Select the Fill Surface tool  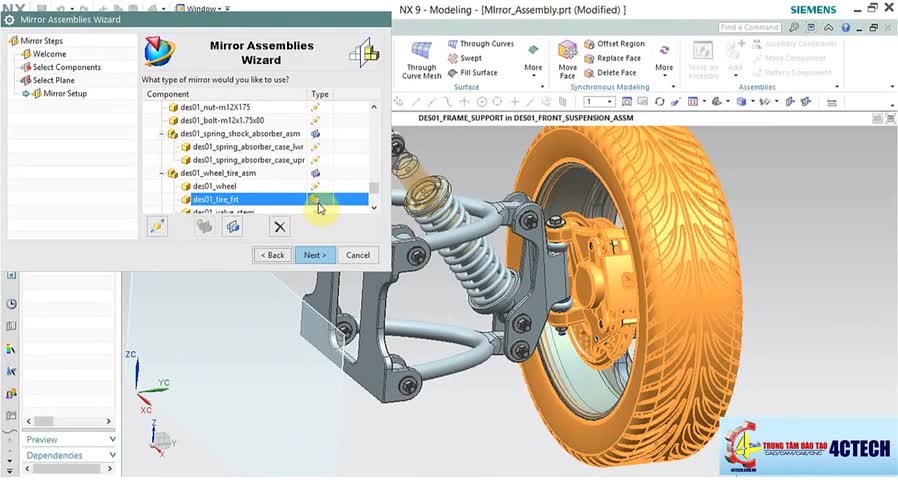tap(472, 73)
